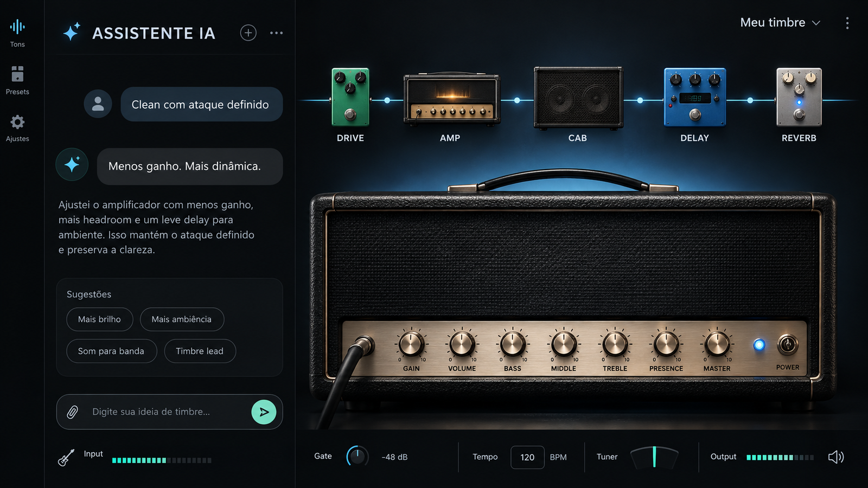Click the user message Clean com ataque definido

pyautogui.click(x=201, y=104)
